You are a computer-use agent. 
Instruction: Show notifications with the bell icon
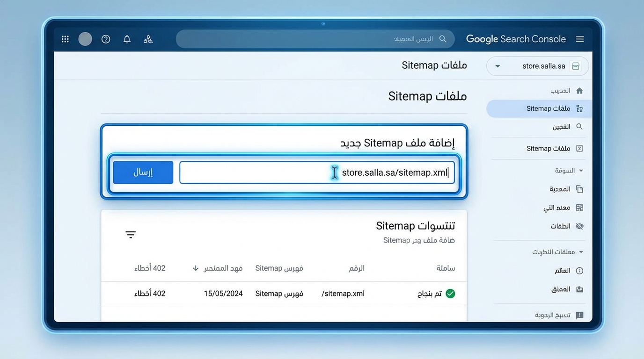[127, 39]
